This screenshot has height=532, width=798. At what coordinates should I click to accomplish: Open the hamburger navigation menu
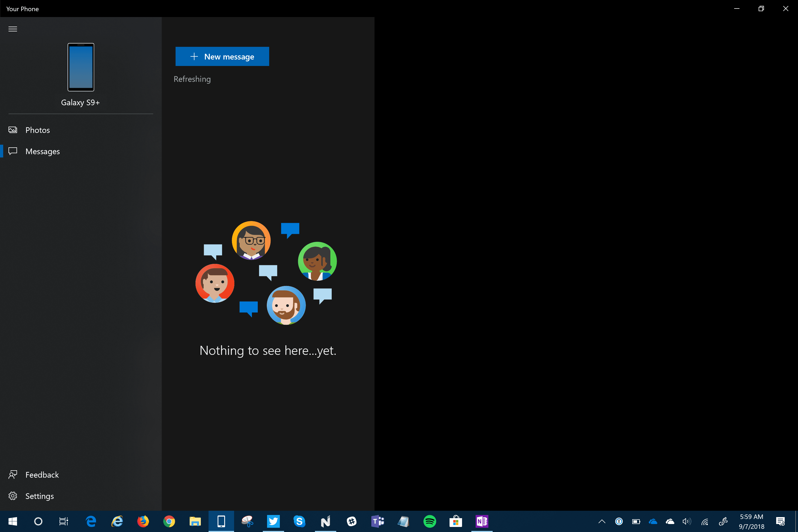13,29
